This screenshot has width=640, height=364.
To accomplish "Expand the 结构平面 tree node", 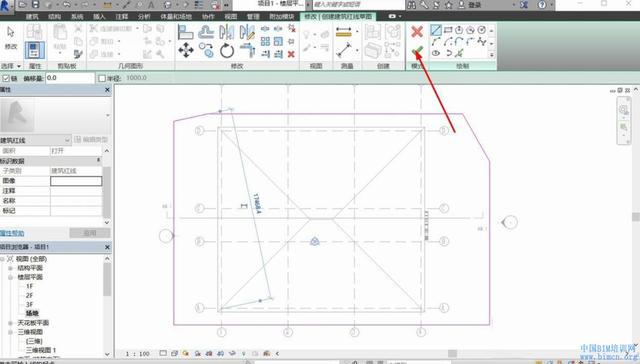I will pyautogui.click(x=10, y=268).
